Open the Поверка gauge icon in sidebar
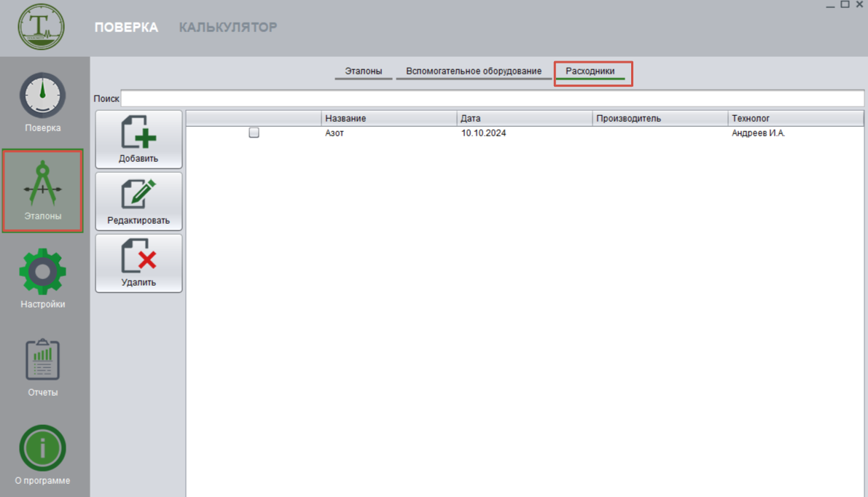 point(42,96)
